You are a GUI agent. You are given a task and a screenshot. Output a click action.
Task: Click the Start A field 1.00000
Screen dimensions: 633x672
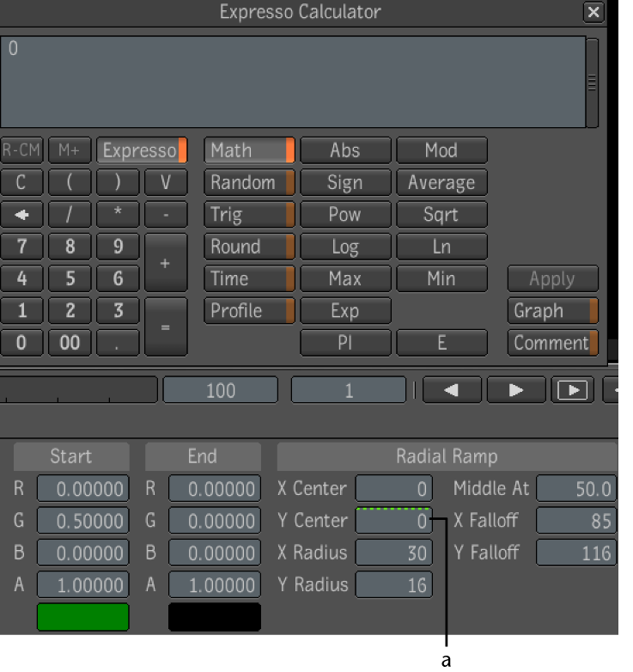coord(83,584)
